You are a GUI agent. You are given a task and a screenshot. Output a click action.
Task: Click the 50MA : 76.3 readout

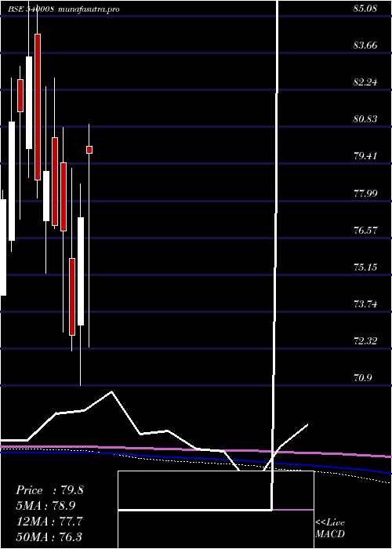click(49, 536)
